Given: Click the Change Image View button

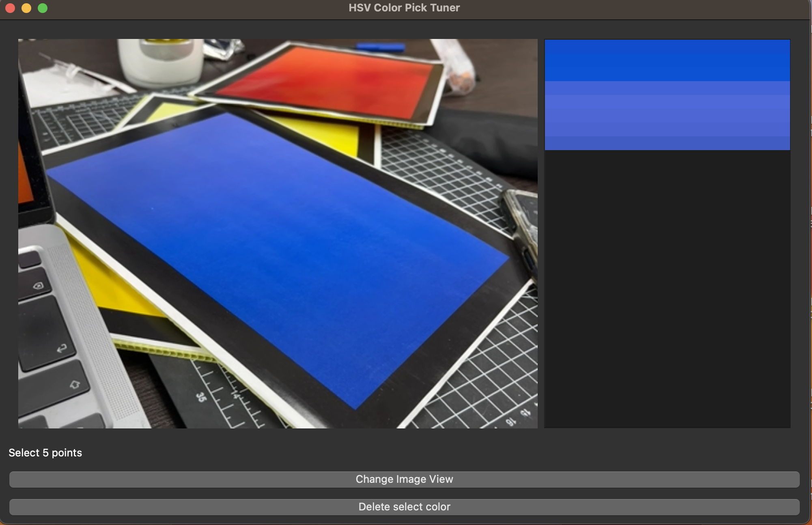Looking at the screenshot, I should pos(404,479).
